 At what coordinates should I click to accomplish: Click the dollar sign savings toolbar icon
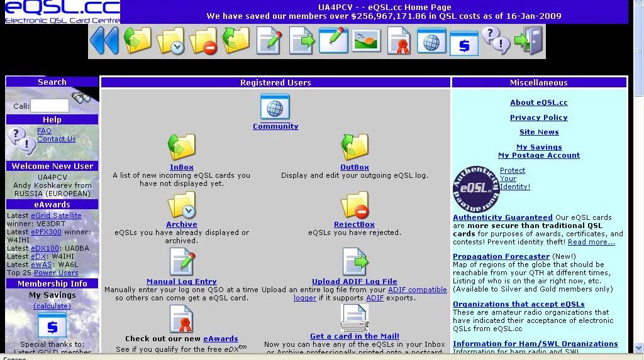point(464,43)
